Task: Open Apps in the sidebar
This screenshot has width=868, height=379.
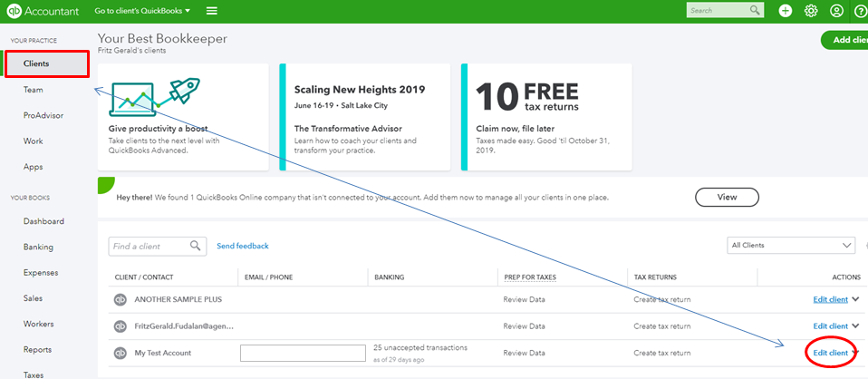Action: point(34,167)
